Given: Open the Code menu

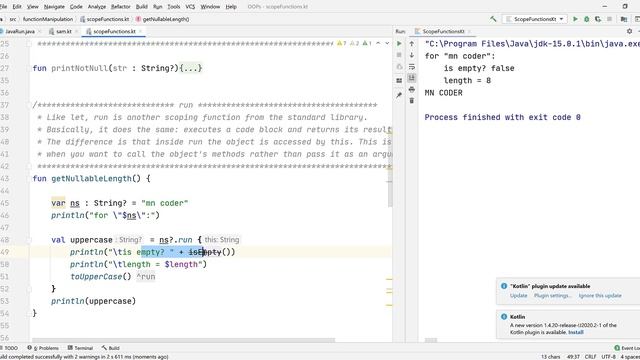Looking at the screenshot, I should [76, 7].
